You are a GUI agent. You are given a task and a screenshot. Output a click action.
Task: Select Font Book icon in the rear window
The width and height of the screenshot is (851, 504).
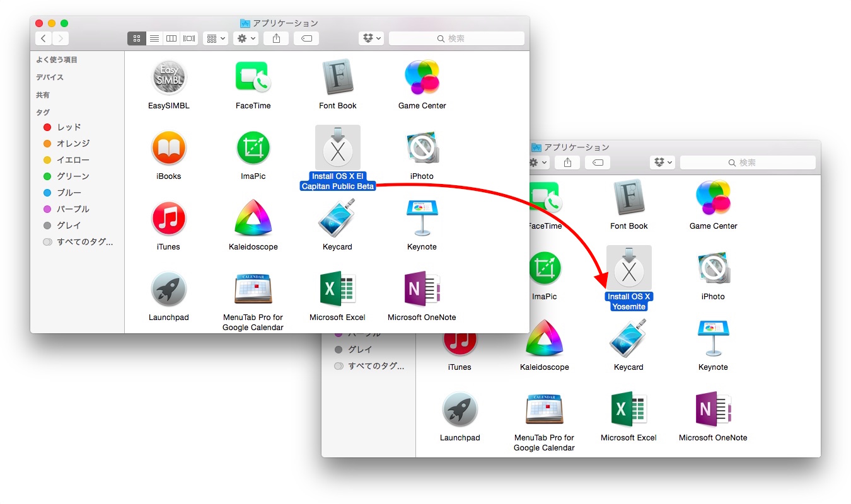pos(629,198)
